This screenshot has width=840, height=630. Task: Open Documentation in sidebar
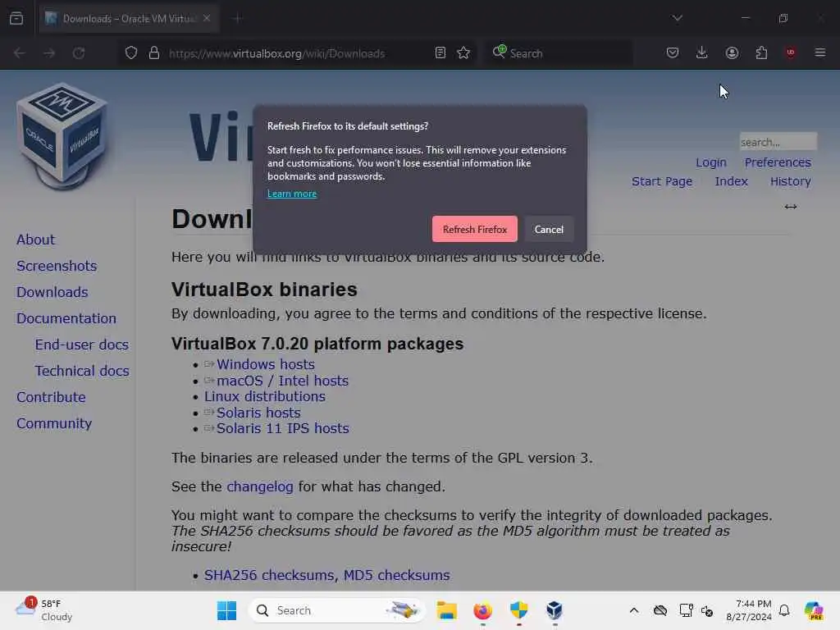point(66,318)
